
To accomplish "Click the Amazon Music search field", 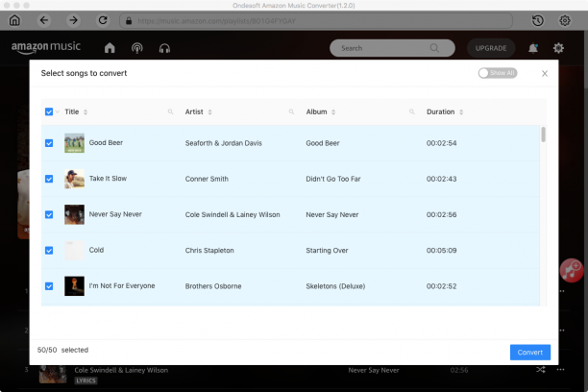I will (392, 48).
